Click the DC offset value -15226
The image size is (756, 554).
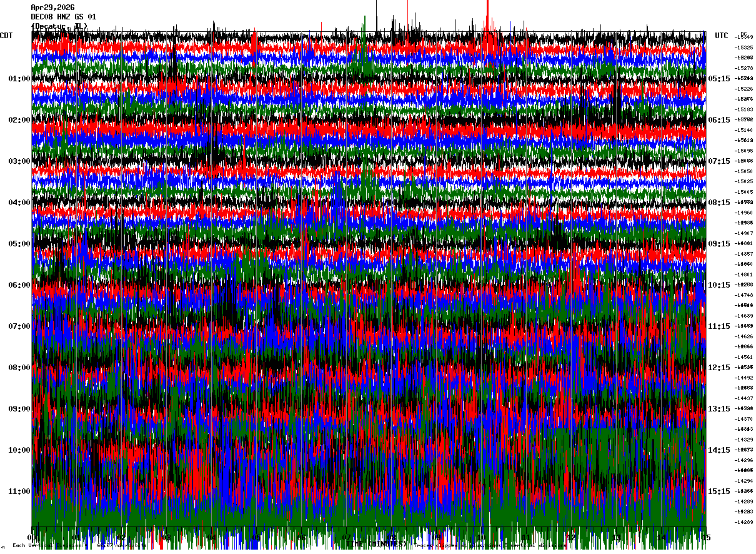pos(744,89)
